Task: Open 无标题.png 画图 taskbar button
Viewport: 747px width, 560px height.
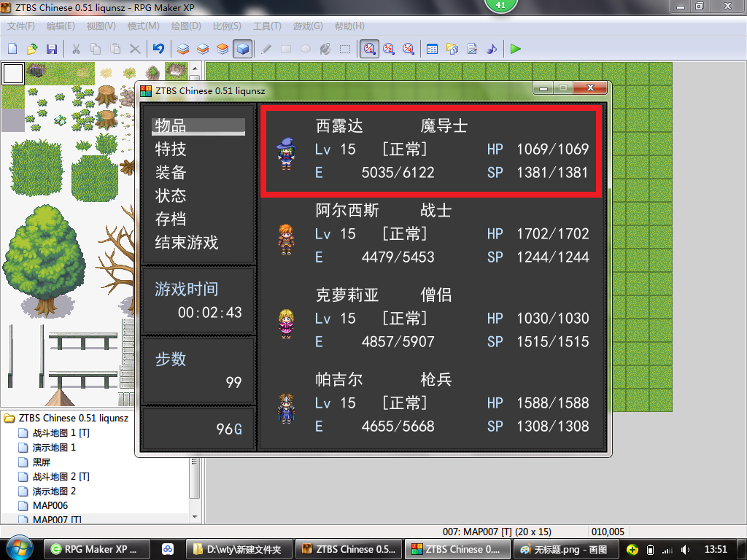Action: [565, 549]
